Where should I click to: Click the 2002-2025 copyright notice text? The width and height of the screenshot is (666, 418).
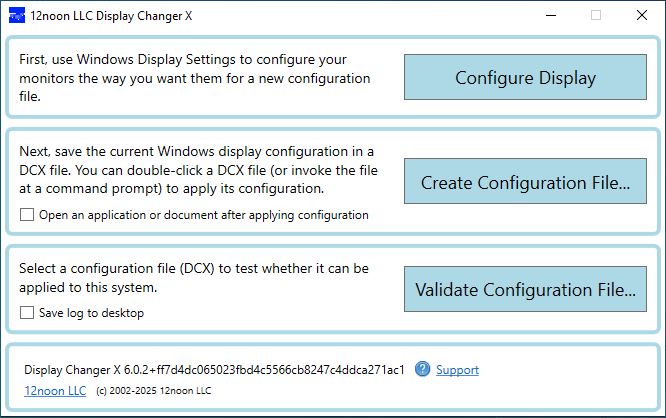(x=154, y=391)
